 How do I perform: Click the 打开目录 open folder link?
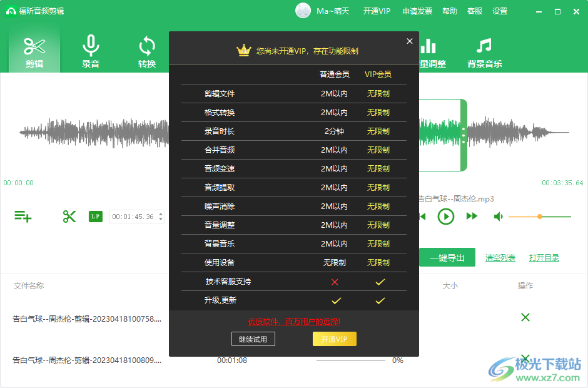[x=544, y=258]
